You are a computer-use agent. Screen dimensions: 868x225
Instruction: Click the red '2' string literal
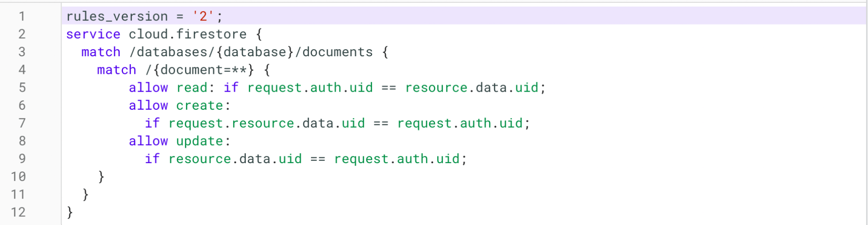point(203,17)
